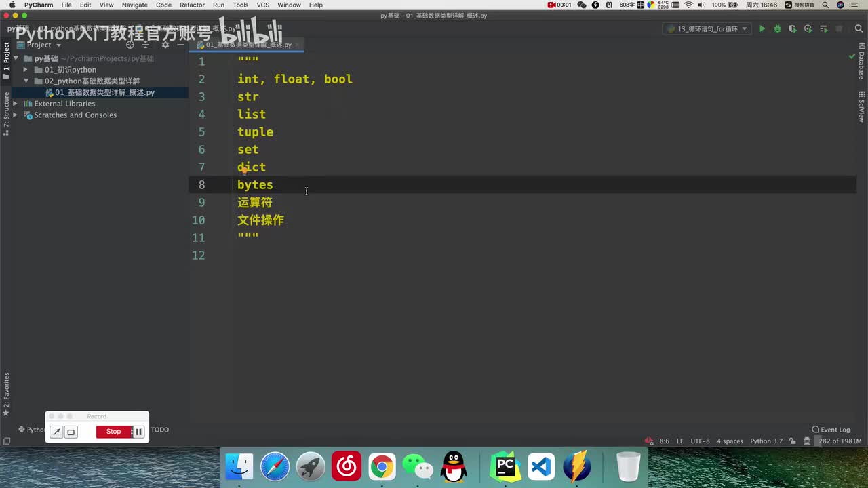This screenshot has width=868, height=488.
Task: Open the concurrency diagram run icon
Action: click(x=823, y=29)
